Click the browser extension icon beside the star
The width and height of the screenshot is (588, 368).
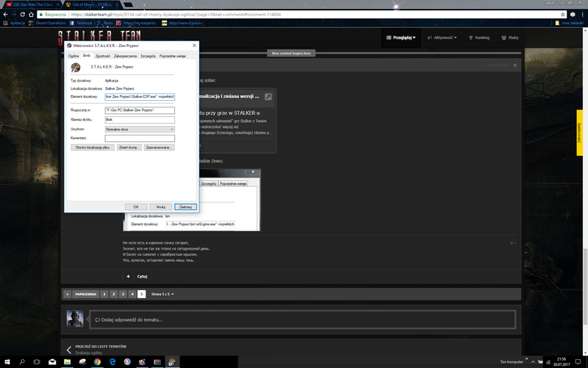point(573,14)
